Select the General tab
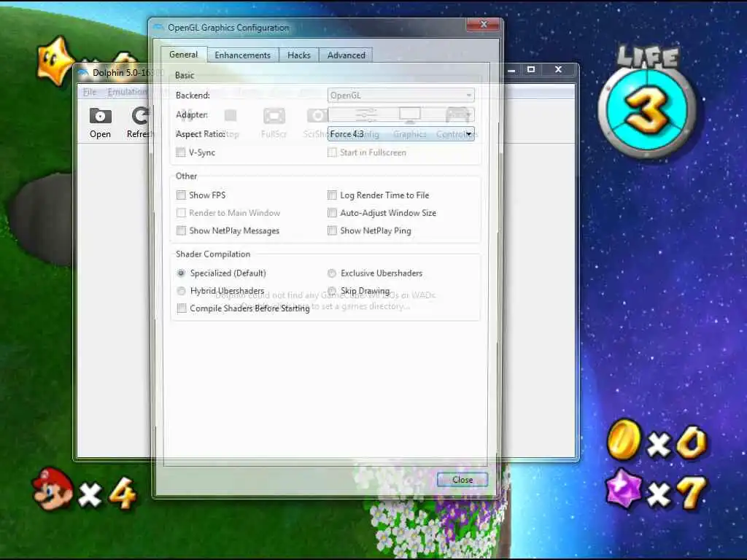The height and width of the screenshot is (560, 747). (183, 54)
